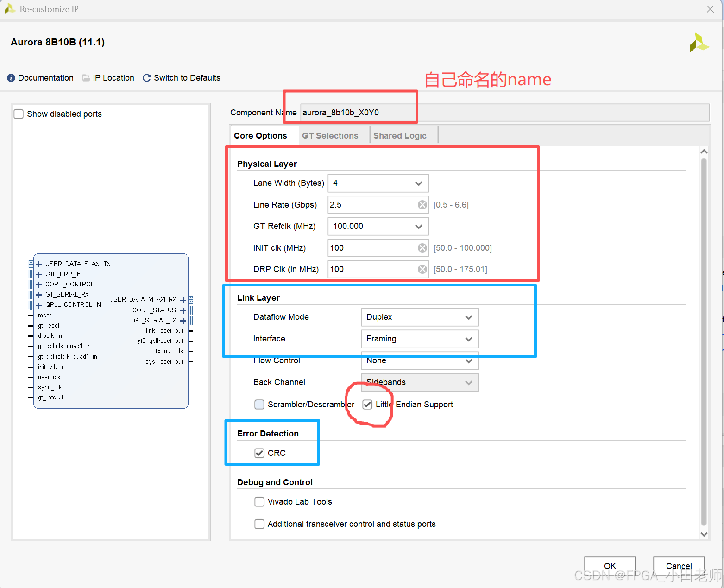724x588 pixels.
Task: Open the Lane Width (Bytes) dropdown
Action: click(x=378, y=183)
